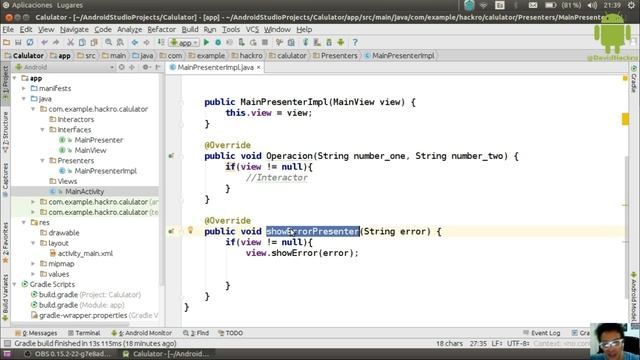The width and height of the screenshot is (640, 360).
Task: Open the 0: Messages tool window
Action: click(36, 333)
